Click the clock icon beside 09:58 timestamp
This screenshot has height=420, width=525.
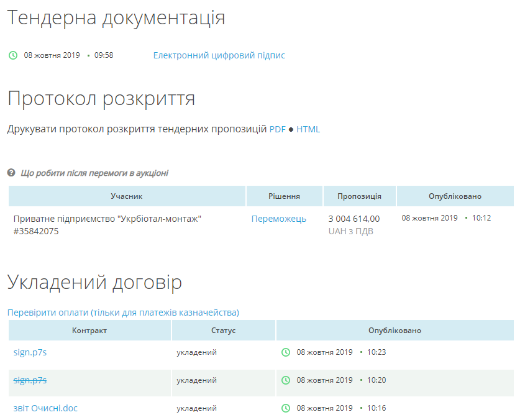click(13, 55)
